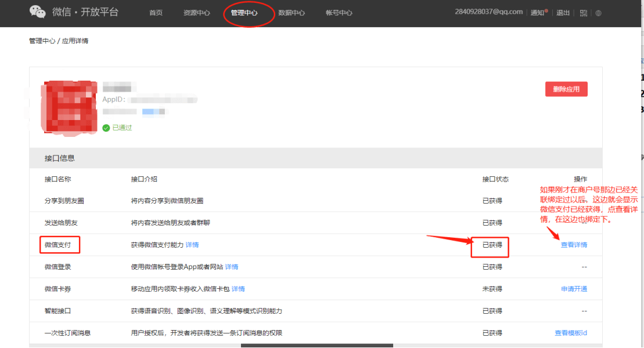644x348 pixels.
Task: Click 用户授权后 subscription message description
Action: click(x=206, y=333)
